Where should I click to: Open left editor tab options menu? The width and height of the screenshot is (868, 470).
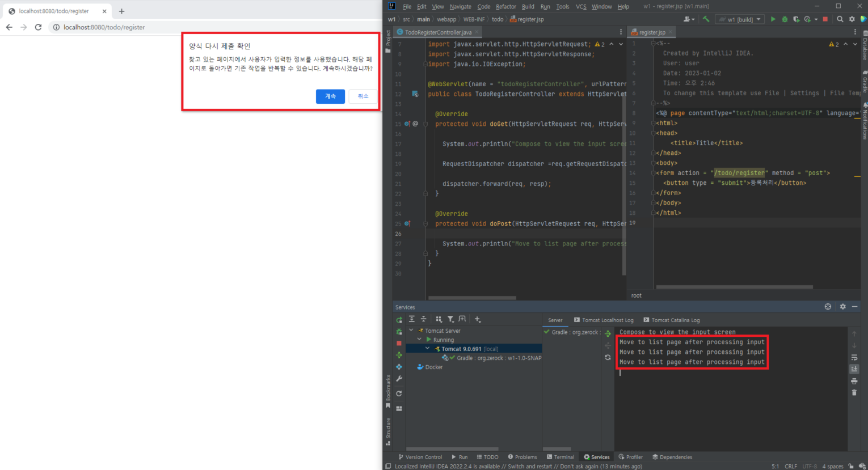621,32
